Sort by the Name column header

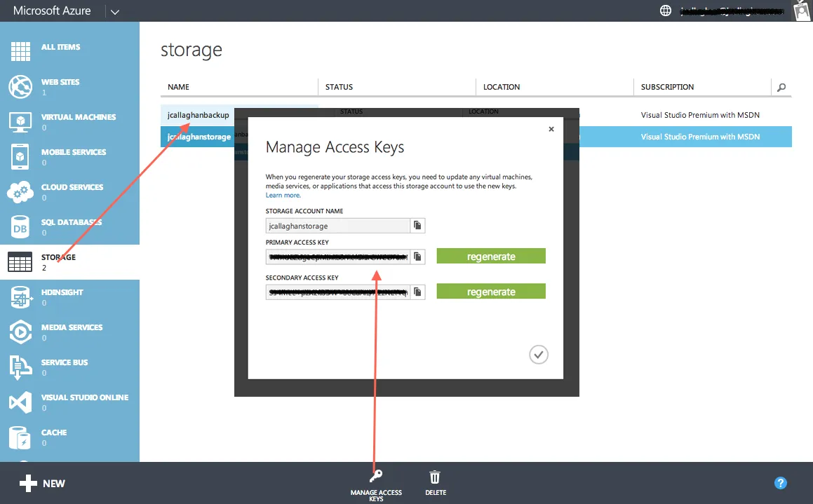(x=178, y=87)
